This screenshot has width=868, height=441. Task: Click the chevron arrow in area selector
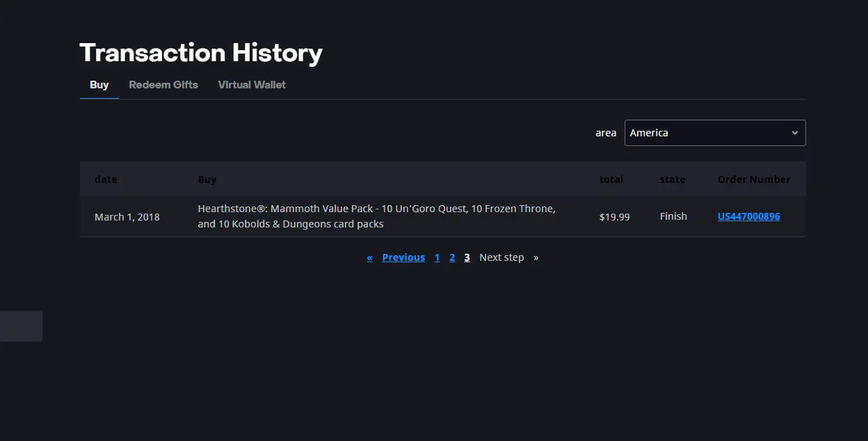pos(794,133)
